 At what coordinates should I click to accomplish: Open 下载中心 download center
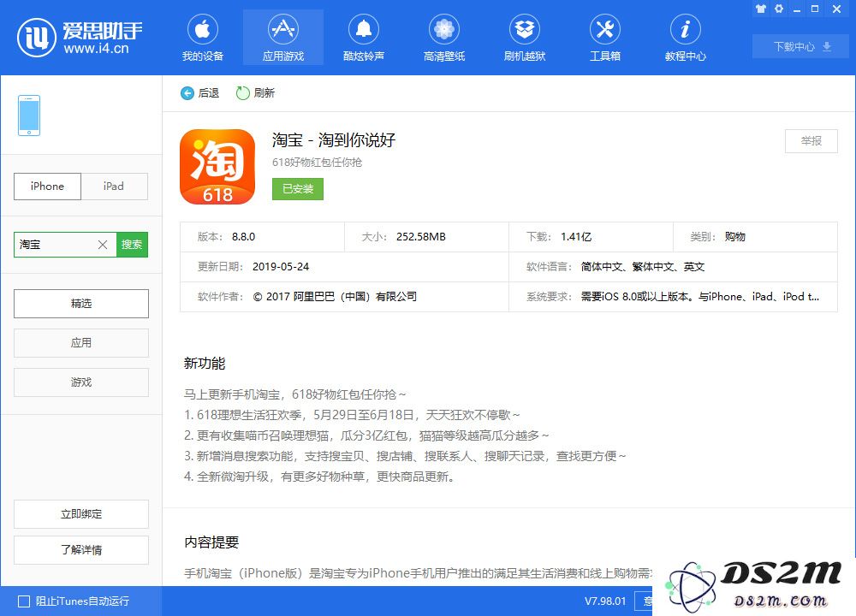point(801,46)
